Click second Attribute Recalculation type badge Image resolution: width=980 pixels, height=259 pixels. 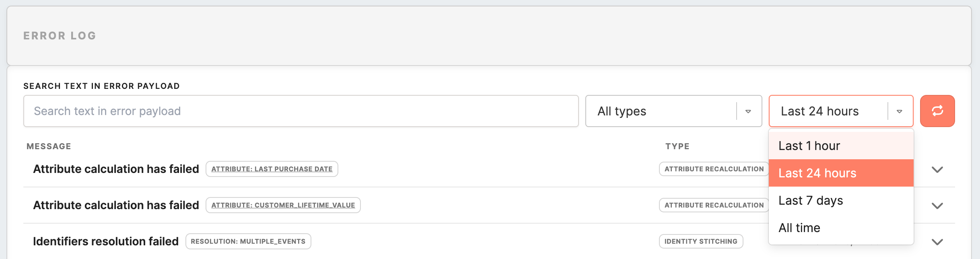[x=714, y=205]
